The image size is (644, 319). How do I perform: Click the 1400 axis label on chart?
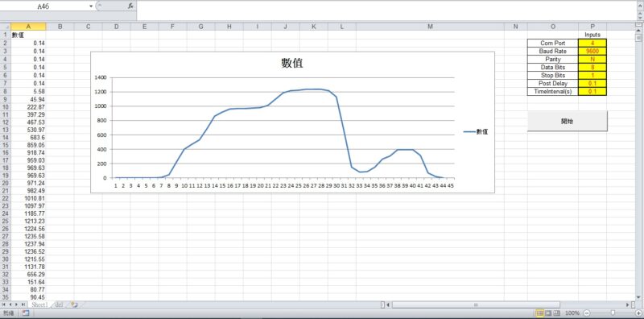(x=101, y=77)
